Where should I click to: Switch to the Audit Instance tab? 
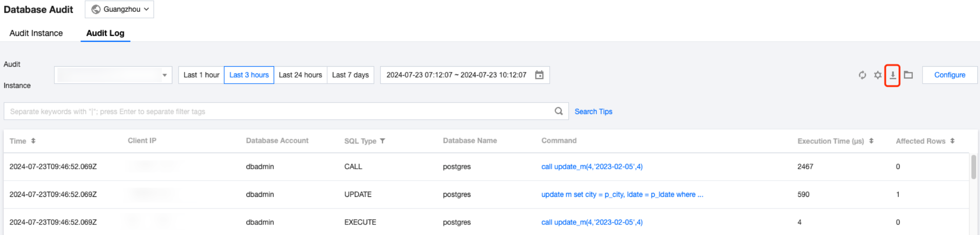tap(36, 33)
